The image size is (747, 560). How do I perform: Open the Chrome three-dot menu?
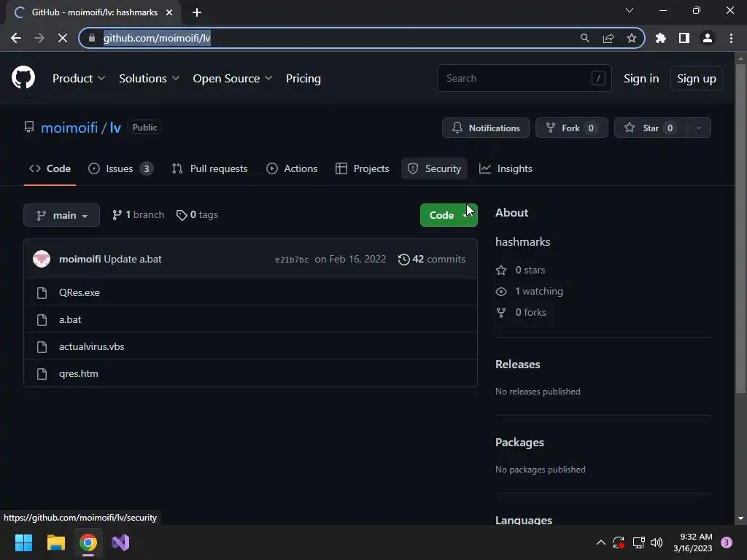(x=731, y=38)
